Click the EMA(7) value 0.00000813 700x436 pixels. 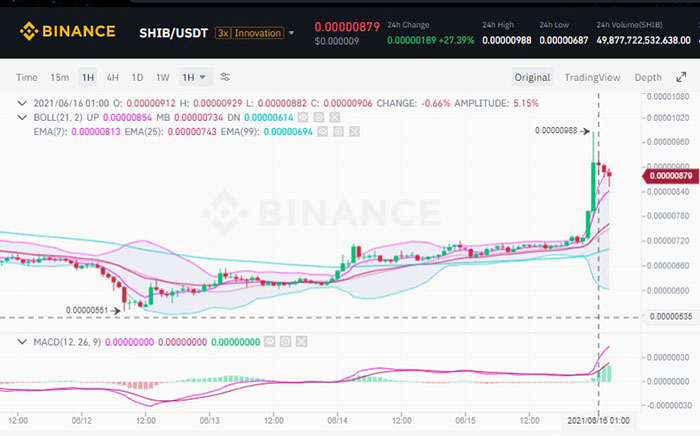pos(96,132)
